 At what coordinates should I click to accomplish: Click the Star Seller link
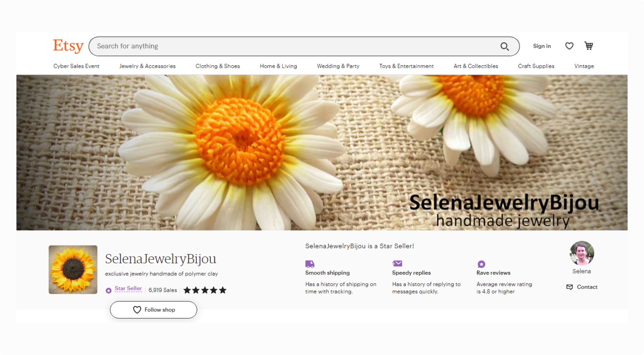(x=128, y=288)
